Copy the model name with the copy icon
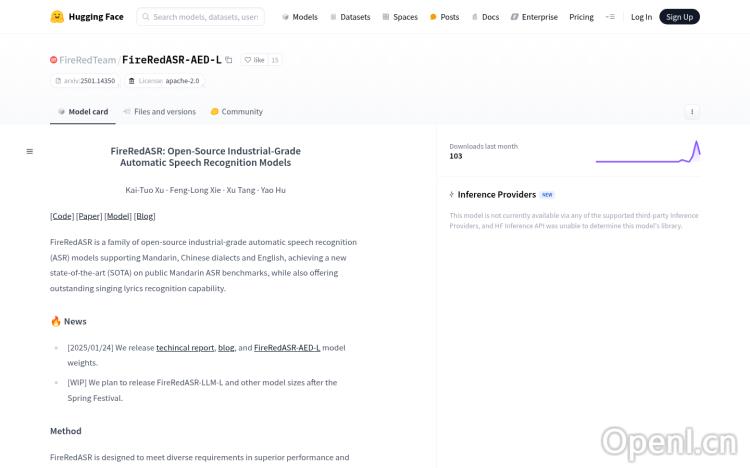Screen dimensions: 750x468 point(229,60)
